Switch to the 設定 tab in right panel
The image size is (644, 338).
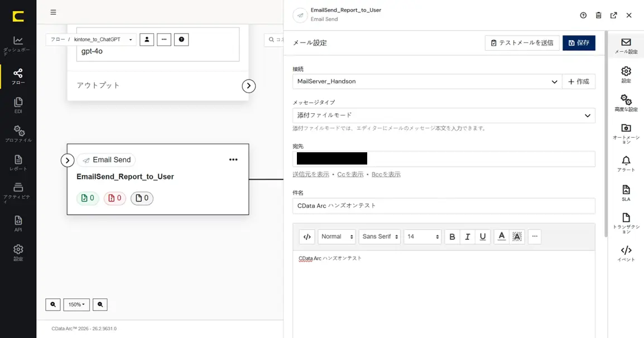click(626, 75)
